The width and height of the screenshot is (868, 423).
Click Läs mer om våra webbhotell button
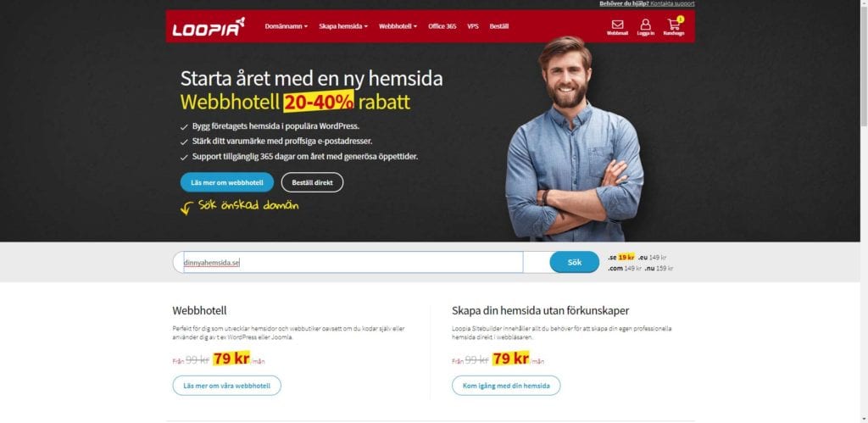point(227,386)
